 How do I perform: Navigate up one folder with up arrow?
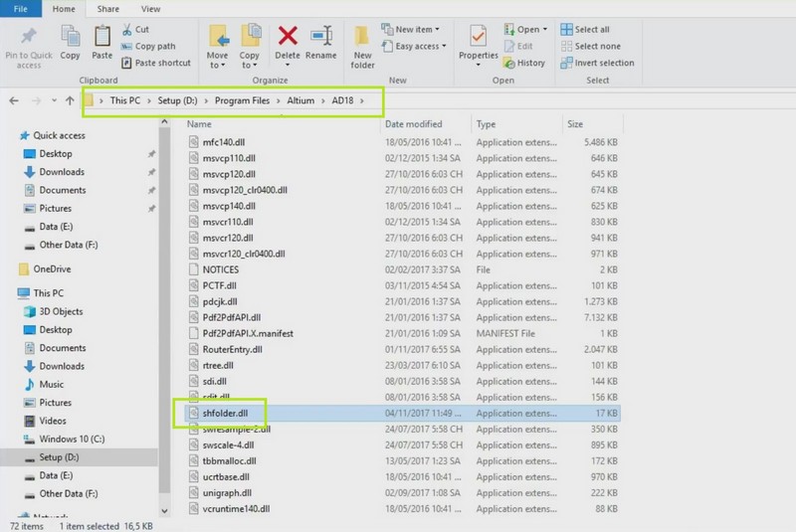[x=70, y=100]
